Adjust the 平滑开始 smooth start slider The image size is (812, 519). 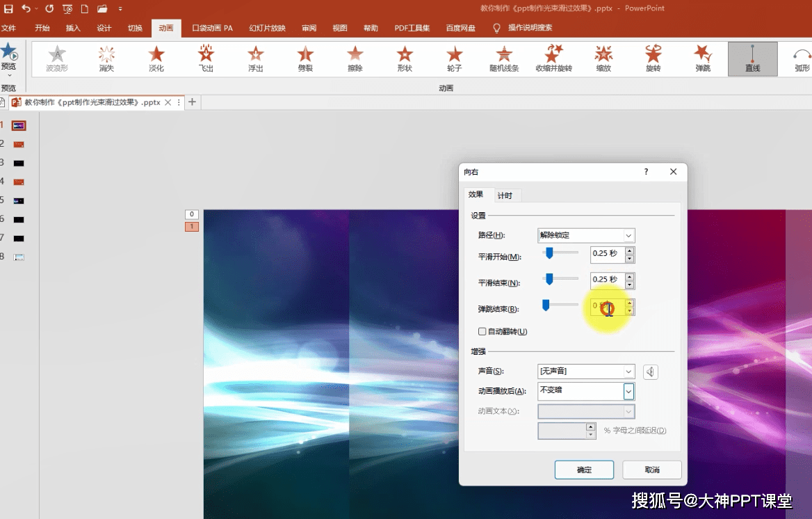point(549,253)
